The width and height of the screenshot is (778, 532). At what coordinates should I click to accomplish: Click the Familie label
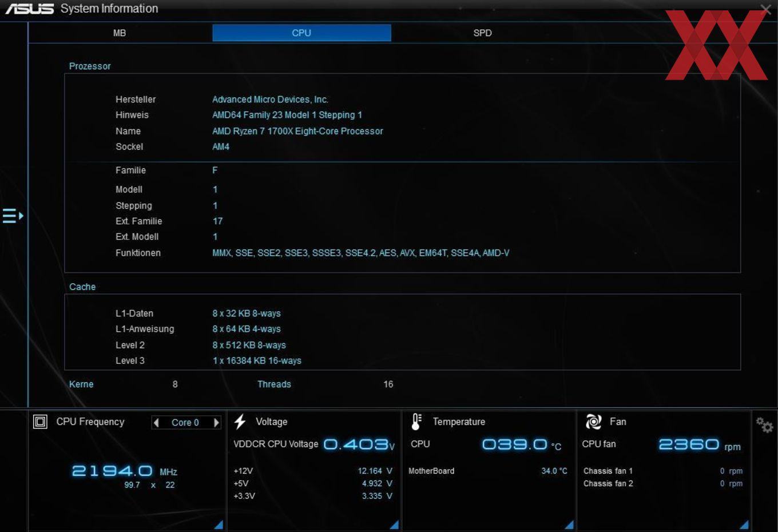click(x=130, y=170)
